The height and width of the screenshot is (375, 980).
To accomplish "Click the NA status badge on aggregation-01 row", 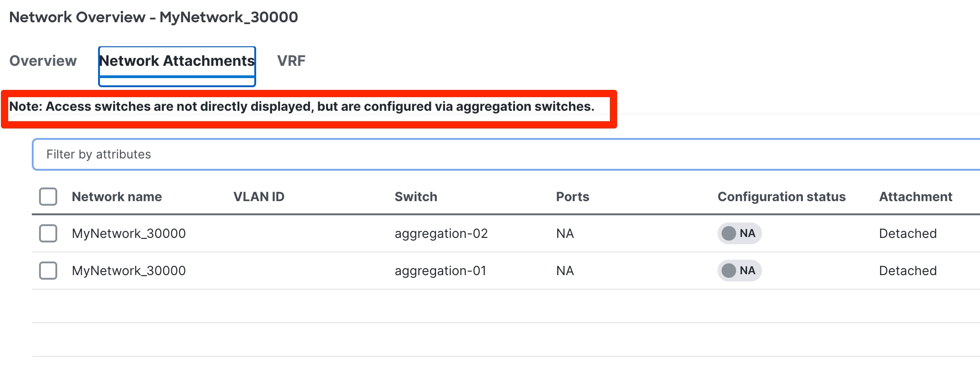I will coord(739,271).
